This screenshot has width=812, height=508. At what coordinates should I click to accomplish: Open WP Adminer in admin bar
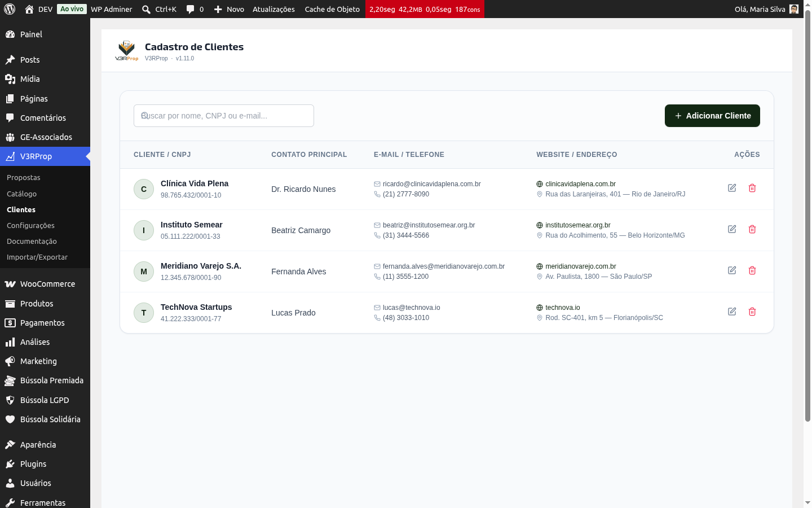coord(112,9)
